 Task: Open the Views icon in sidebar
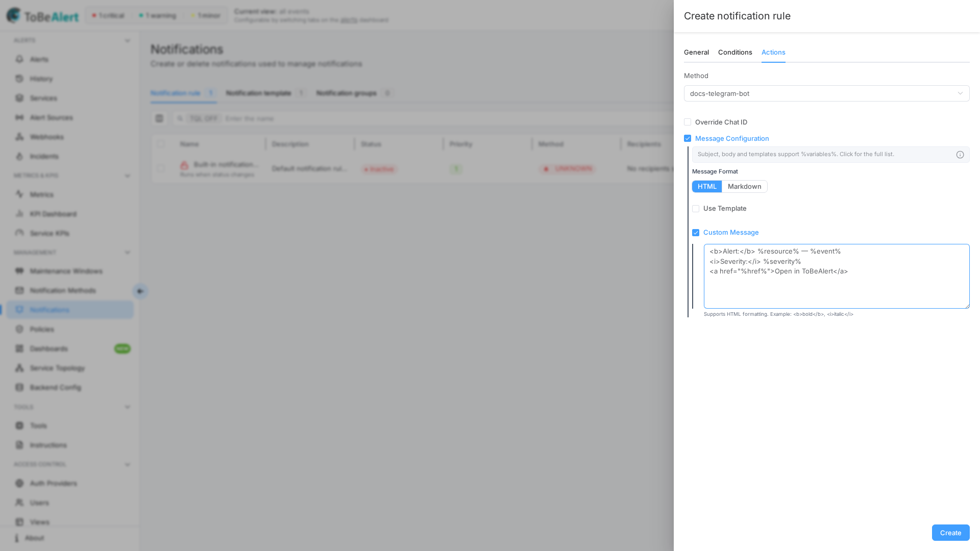pos(19,522)
